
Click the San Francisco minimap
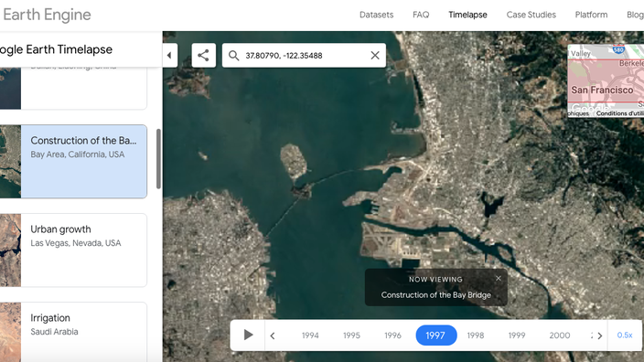(606, 80)
